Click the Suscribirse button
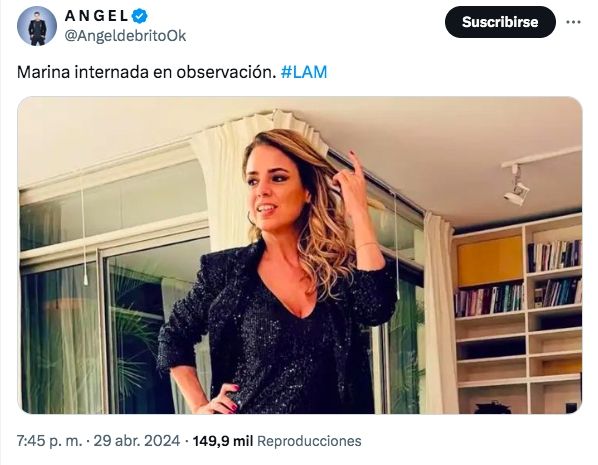Image resolution: width=598 pixels, height=465 pixels. 500,22
